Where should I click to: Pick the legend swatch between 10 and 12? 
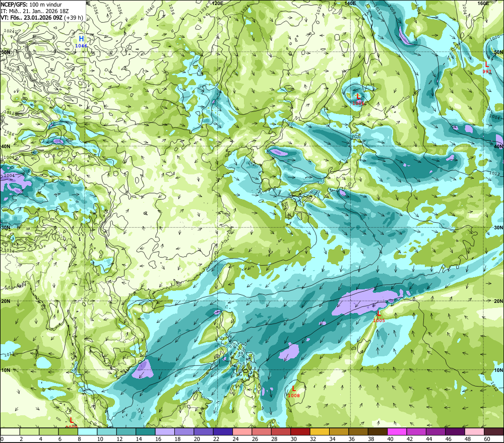pos(107,431)
